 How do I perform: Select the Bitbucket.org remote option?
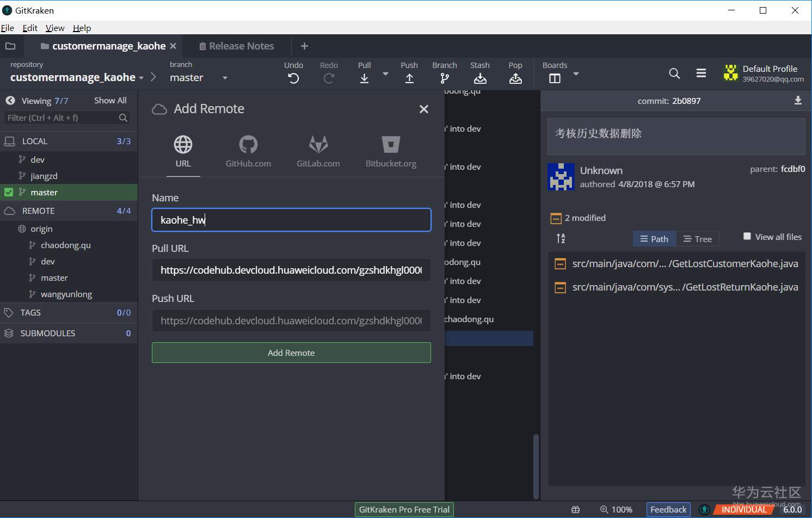coord(391,151)
